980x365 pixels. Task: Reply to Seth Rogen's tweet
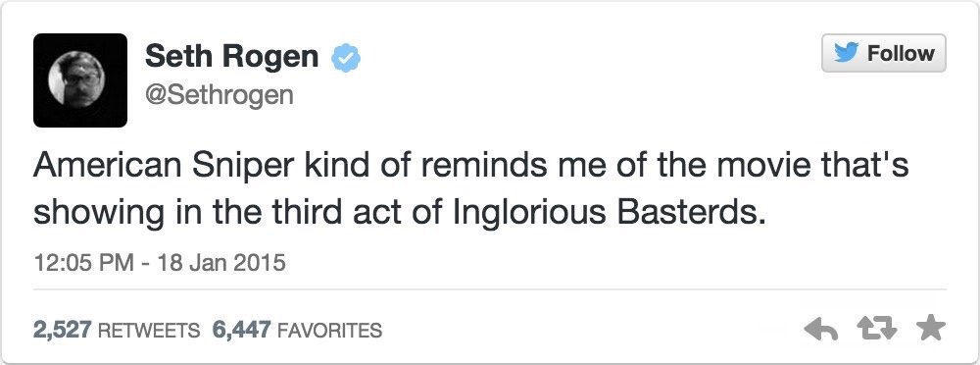pos(820,329)
